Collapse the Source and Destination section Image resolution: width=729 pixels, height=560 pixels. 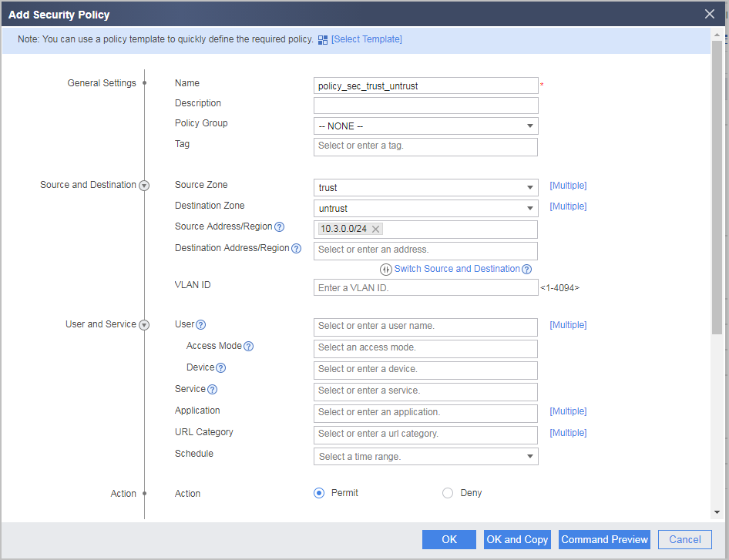point(144,186)
